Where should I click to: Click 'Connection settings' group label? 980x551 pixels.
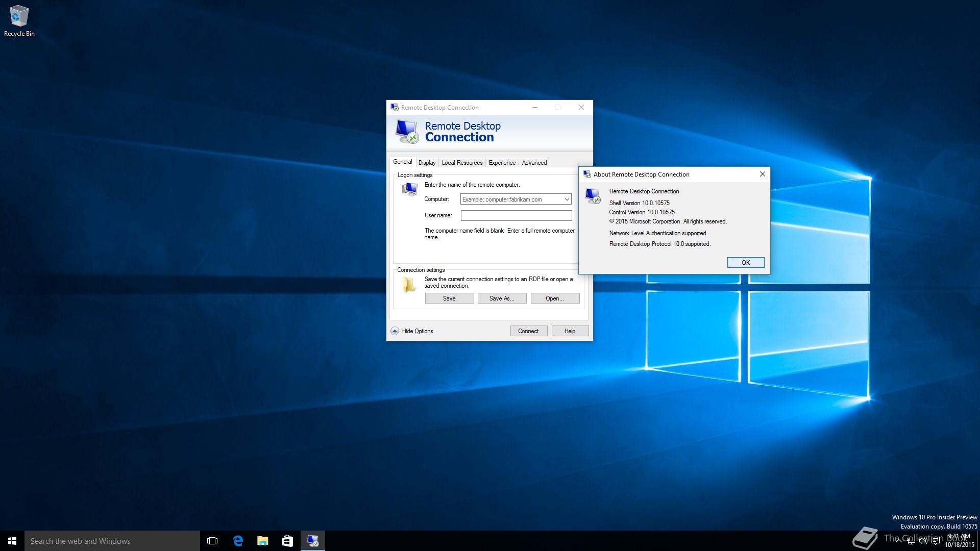[x=421, y=270]
